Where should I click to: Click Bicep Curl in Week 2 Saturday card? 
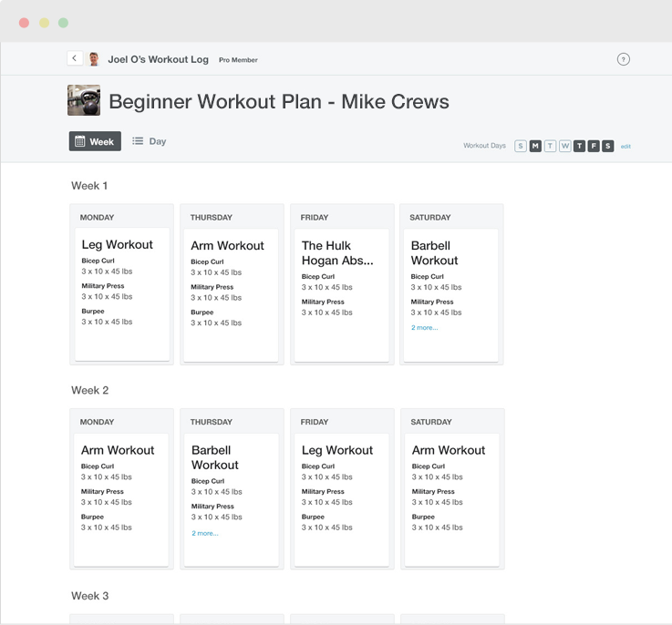(x=429, y=466)
